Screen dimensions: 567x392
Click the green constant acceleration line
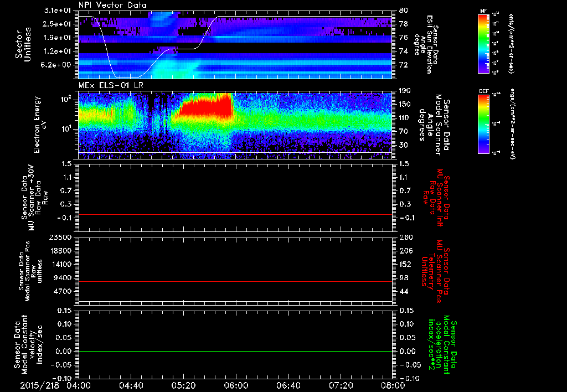point(235,351)
